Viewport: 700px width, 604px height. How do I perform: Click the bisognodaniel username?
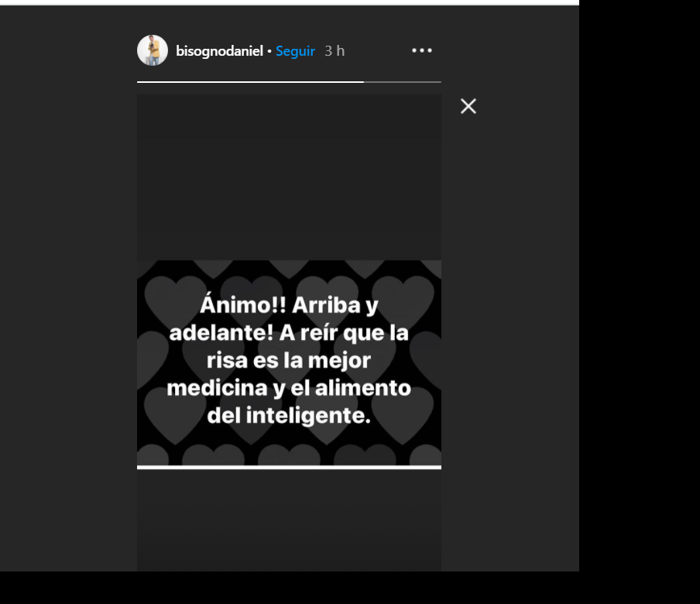pyautogui.click(x=219, y=51)
